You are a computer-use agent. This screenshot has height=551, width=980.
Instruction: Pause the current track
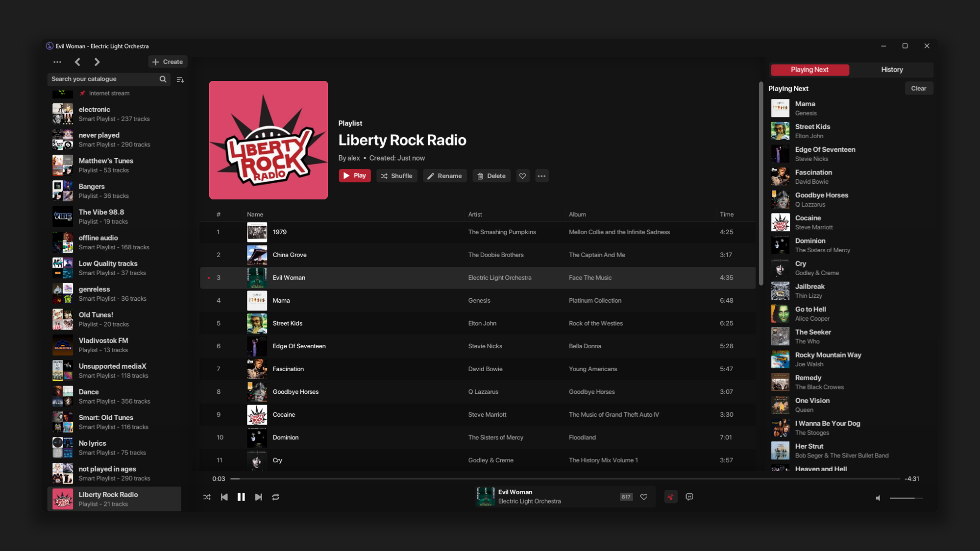click(x=241, y=497)
